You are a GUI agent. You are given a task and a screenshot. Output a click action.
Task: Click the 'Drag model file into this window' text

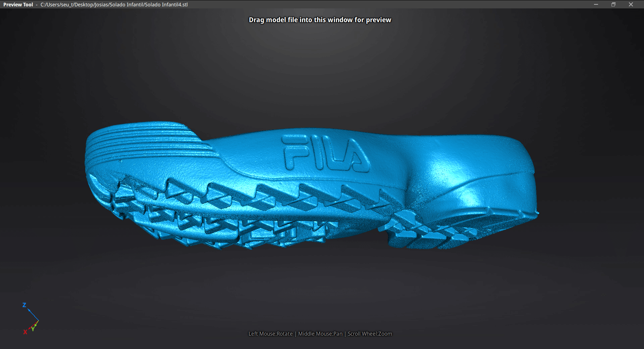click(320, 20)
